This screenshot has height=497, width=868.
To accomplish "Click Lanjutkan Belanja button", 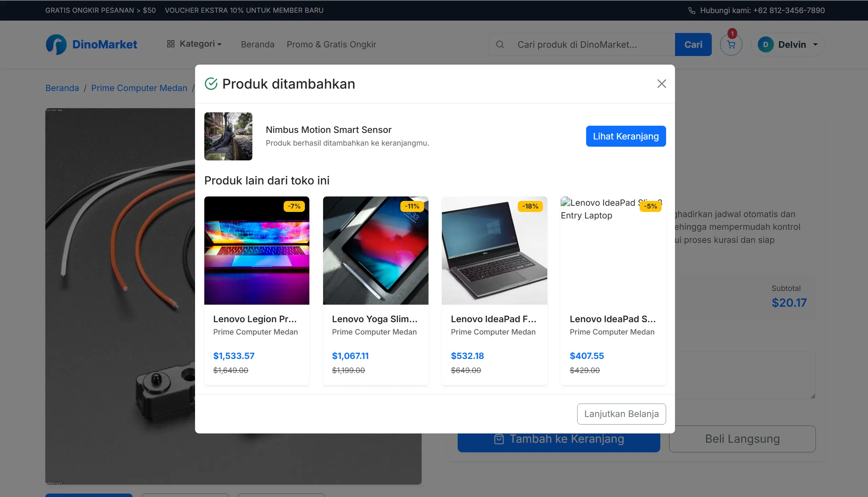I will pyautogui.click(x=621, y=414).
